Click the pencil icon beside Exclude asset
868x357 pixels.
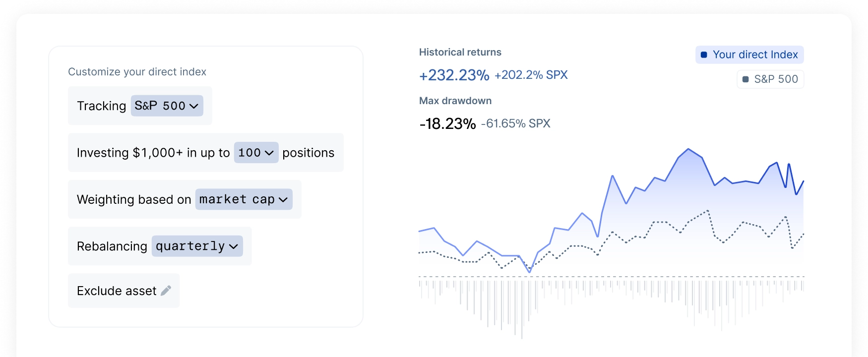coord(166,291)
